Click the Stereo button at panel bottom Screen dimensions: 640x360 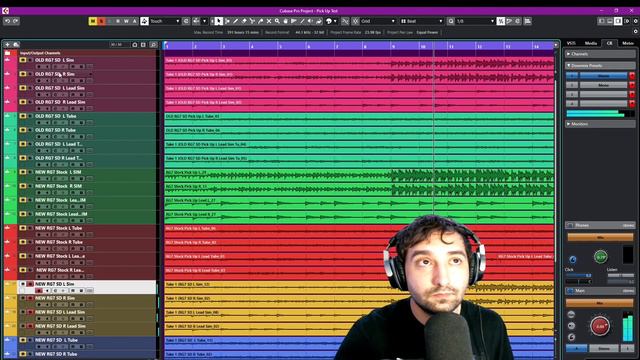[604, 348]
